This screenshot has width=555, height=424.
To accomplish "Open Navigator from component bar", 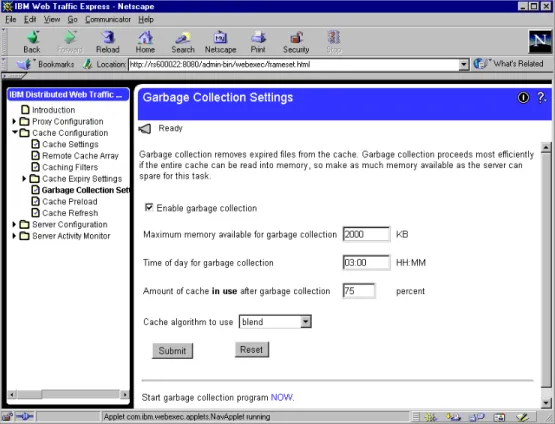I will pos(431,417).
